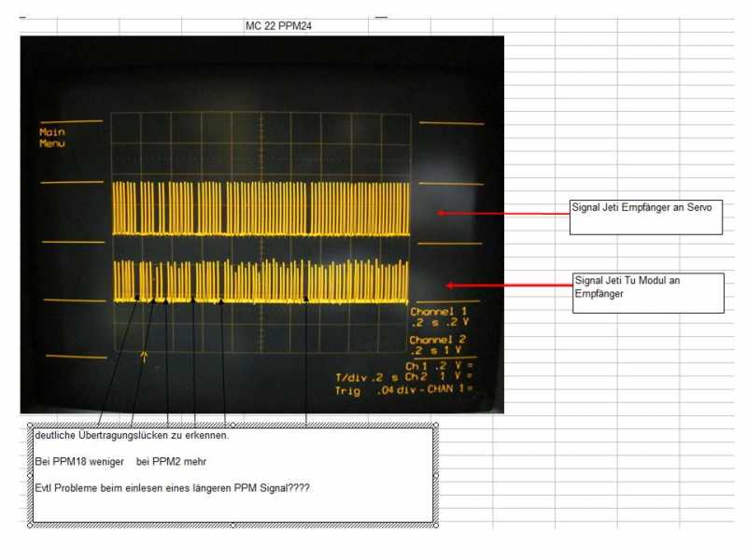Click the 'Signal Jeti Empfänger an Servo' text box
747x560 pixels.
[645, 217]
